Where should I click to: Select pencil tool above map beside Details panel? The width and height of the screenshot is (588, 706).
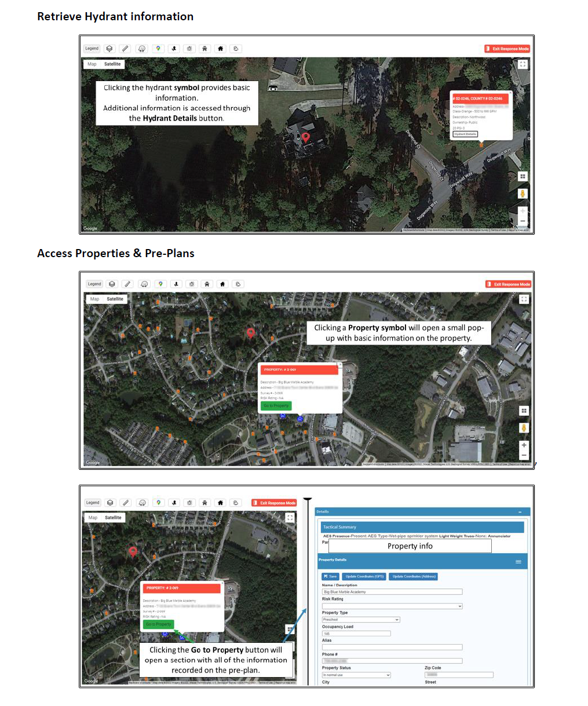click(x=126, y=503)
